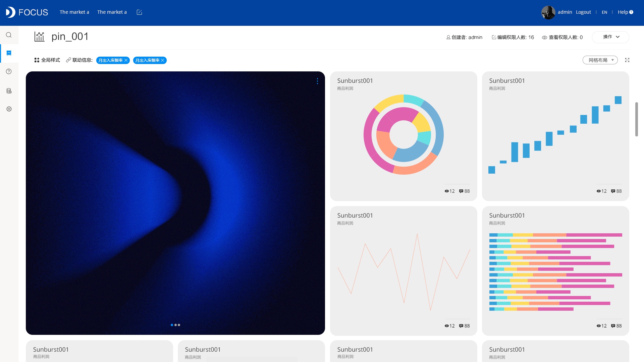Open first 'The market a' tab

click(74, 12)
